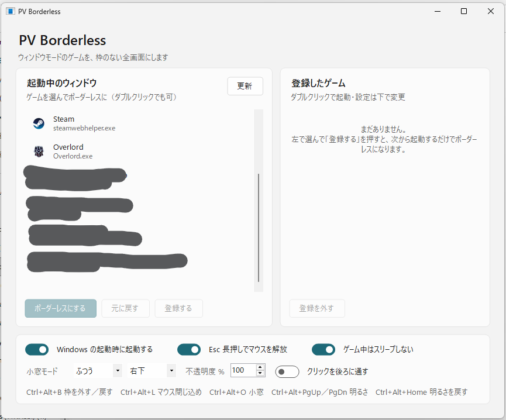Click the まだありません。 empty message
Screen dimensions: 506x420
click(x=383, y=129)
